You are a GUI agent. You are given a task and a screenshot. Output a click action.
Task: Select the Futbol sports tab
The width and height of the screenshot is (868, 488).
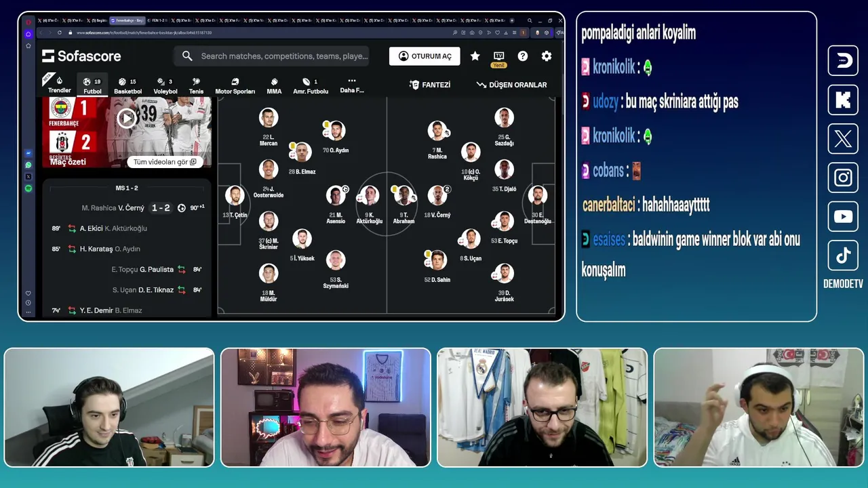pyautogui.click(x=92, y=85)
